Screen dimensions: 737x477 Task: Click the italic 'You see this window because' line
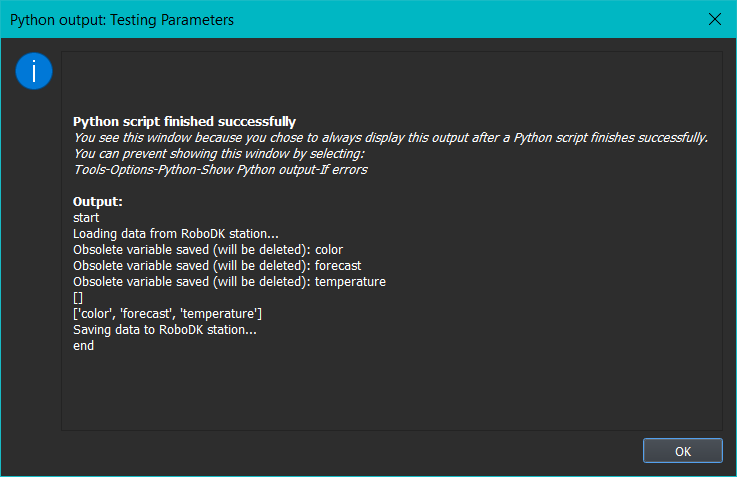click(390, 138)
